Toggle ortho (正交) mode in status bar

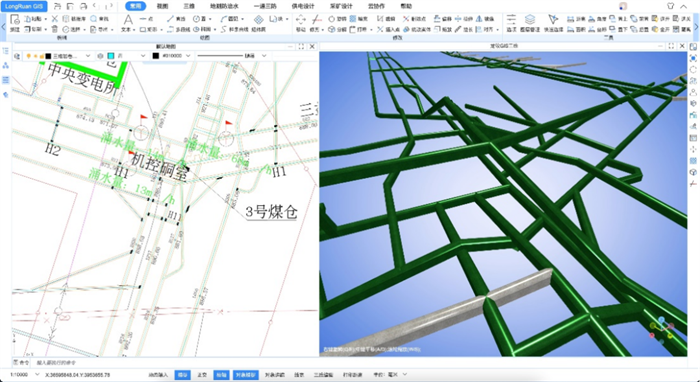[x=202, y=375]
